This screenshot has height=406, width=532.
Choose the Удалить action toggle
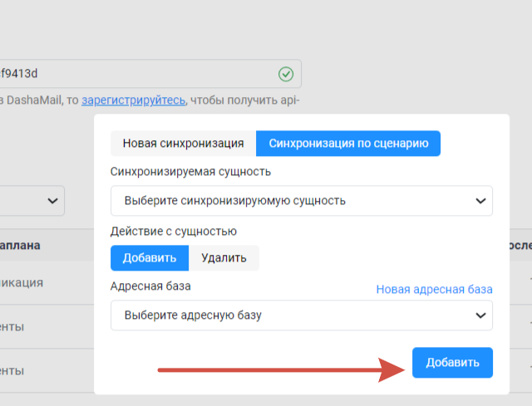click(x=224, y=258)
